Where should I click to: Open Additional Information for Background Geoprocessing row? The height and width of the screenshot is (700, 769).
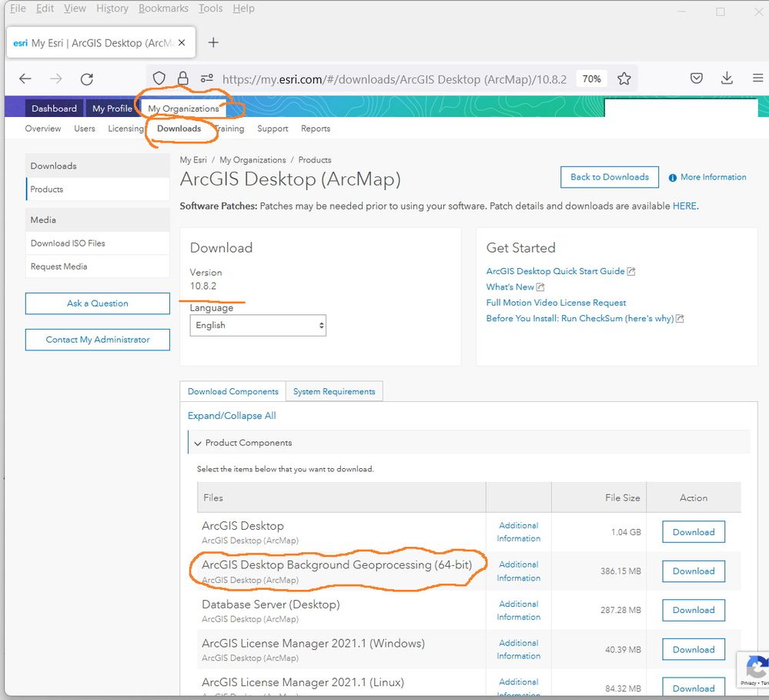[x=518, y=571]
